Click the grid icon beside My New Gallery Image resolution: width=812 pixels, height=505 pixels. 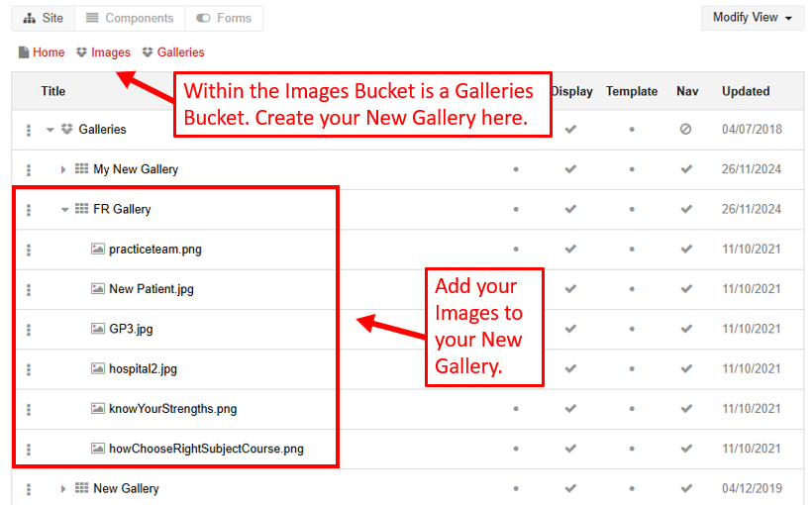pyautogui.click(x=81, y=169)
